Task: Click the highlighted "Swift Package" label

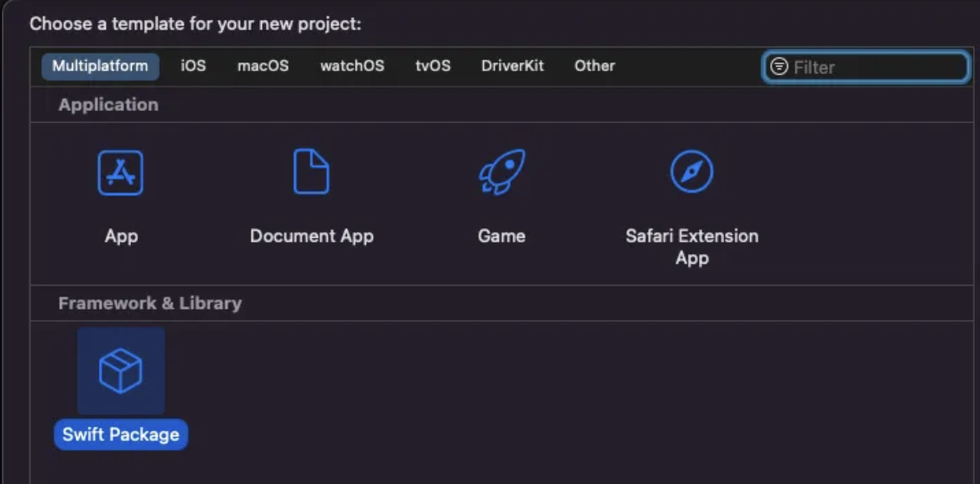Action: pyautogui.click(x=121, y=435)
